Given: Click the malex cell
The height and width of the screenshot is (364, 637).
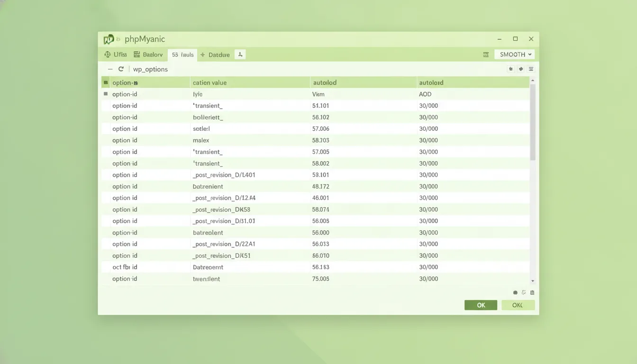Looking at the screenshot, I should coord(201,140).
